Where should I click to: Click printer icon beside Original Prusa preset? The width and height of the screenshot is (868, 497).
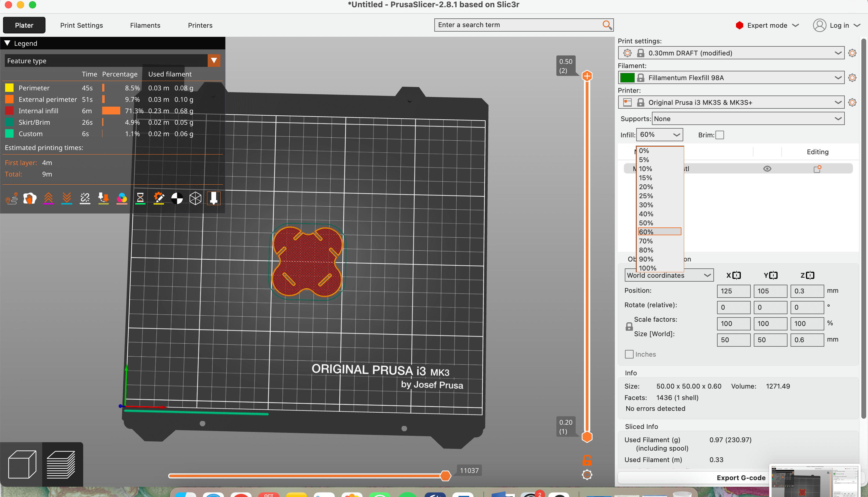click(x=627, y=102)
